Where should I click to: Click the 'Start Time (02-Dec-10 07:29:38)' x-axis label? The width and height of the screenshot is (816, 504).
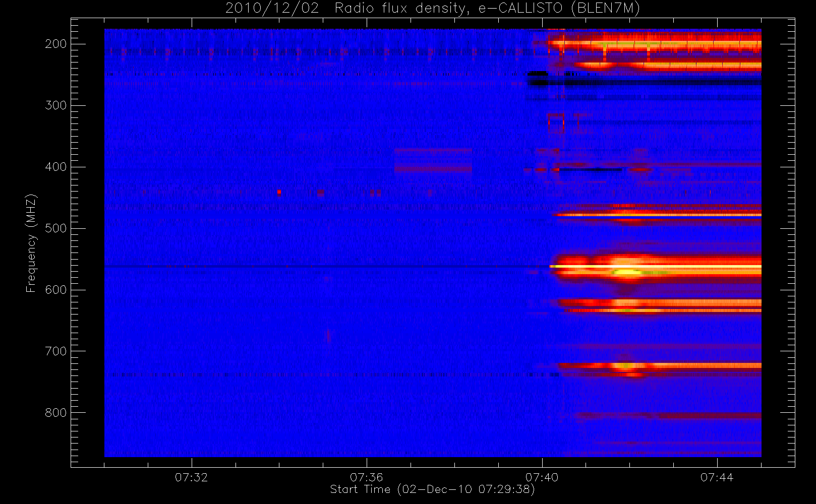tap(432, 489)
